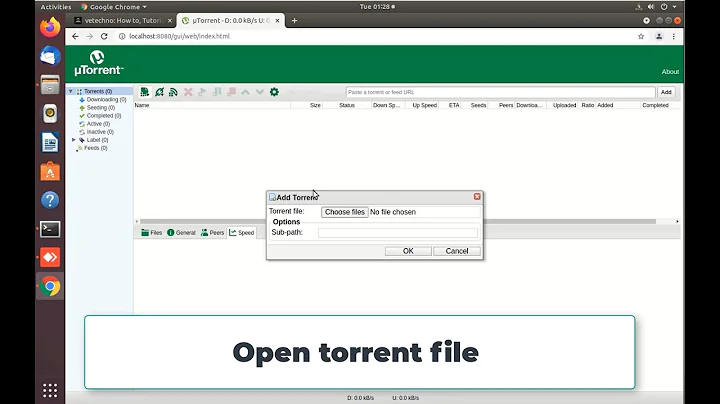Open LibreOffice Writer from the dock

pyautogui.click(x=50, y=142)
